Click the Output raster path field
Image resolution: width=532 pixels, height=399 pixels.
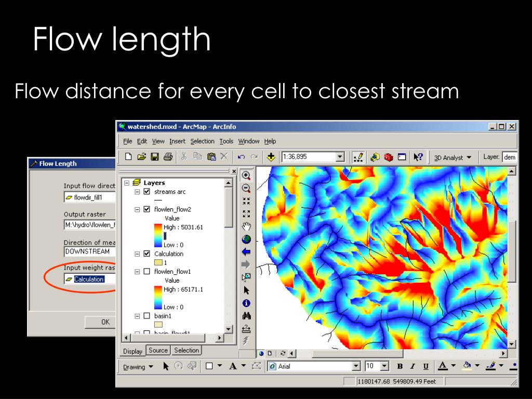pyautogui.click(x=90, y=224)
